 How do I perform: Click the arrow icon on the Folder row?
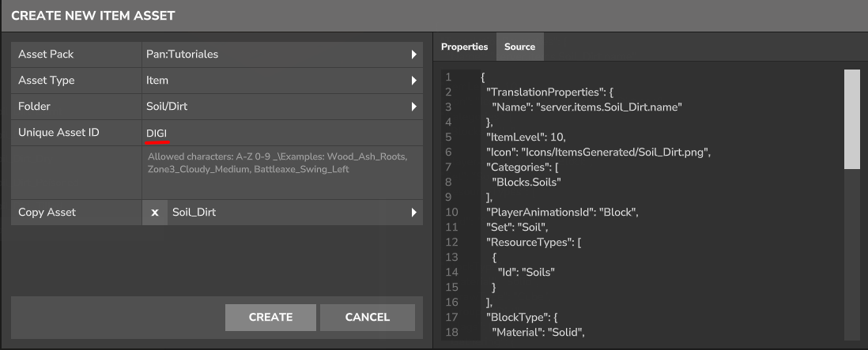tap(413, 107)
